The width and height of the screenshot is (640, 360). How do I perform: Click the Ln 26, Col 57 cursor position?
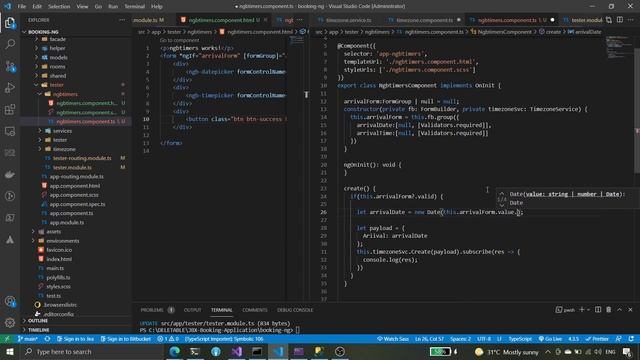(x=429, y=339)
